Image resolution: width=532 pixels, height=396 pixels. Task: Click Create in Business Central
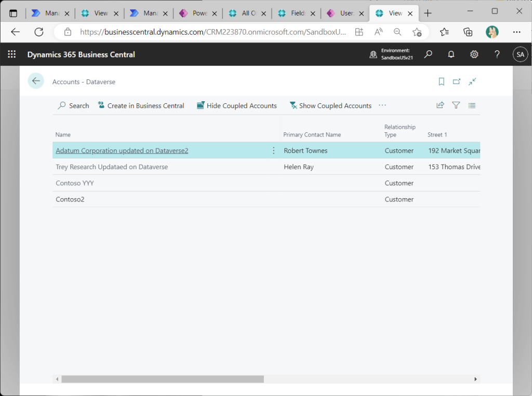click(x=141, y=105)
